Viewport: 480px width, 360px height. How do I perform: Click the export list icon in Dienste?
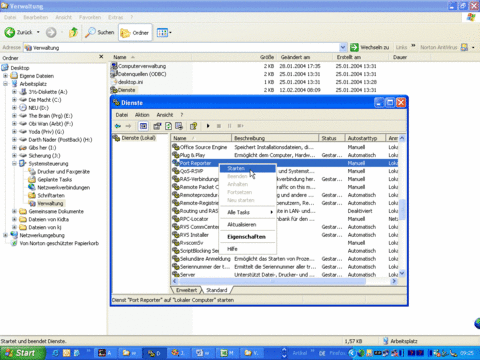tap(179, 126)
